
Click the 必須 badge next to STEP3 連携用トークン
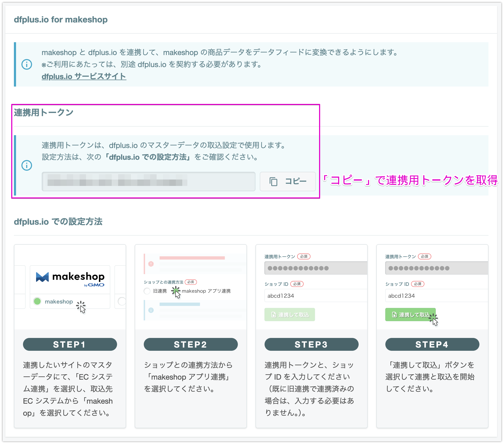(304, 256)
